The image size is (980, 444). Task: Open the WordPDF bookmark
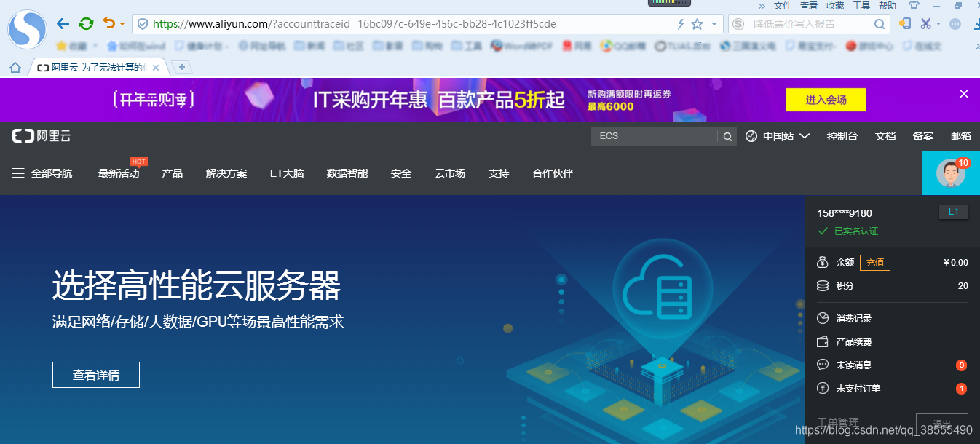click(521, 46)
